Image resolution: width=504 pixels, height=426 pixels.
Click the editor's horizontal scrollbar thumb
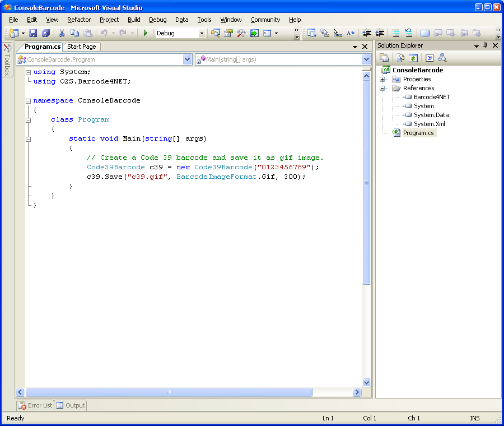(x=168, y=393)
